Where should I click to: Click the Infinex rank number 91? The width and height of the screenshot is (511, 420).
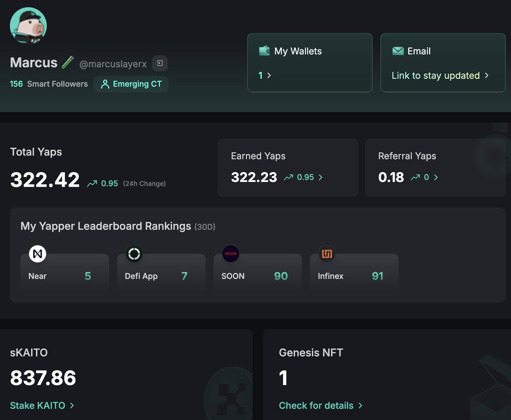(378, 276)
